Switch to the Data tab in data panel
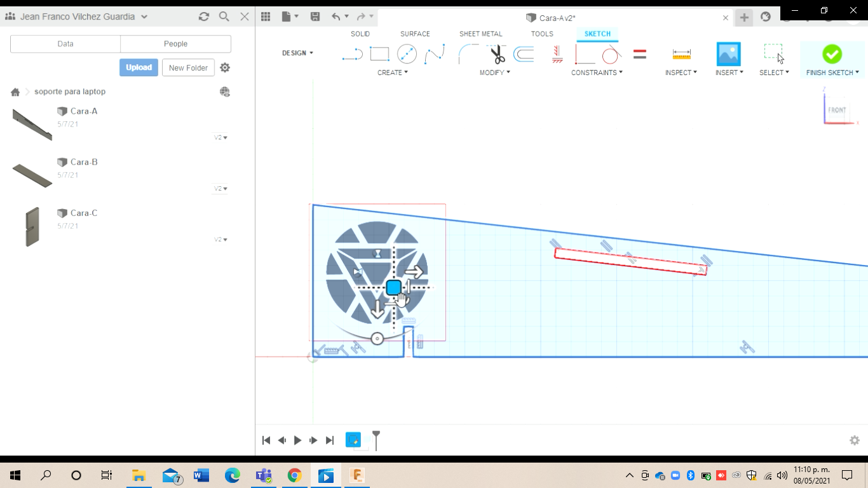Viewport: 868px width, 488px height. 65,44
